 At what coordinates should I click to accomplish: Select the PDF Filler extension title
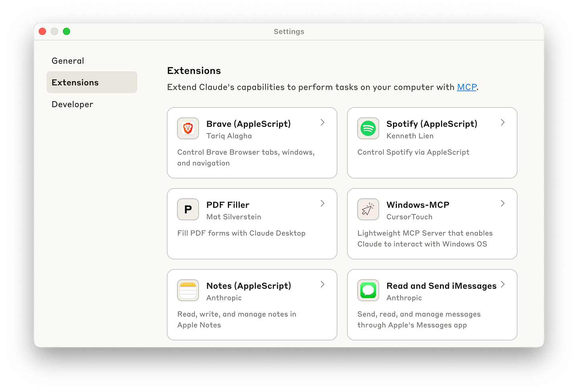(x=228, y=205)
